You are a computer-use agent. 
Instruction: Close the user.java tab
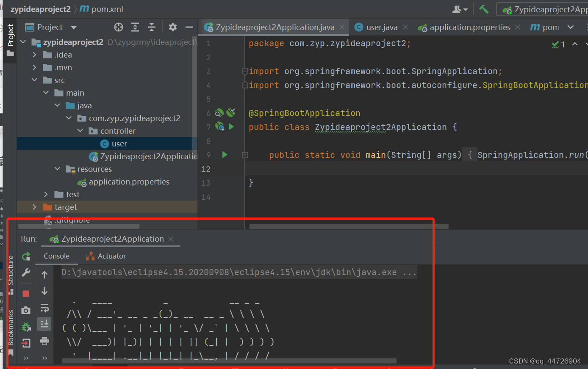pyautogui.click(x=405, y=27)
